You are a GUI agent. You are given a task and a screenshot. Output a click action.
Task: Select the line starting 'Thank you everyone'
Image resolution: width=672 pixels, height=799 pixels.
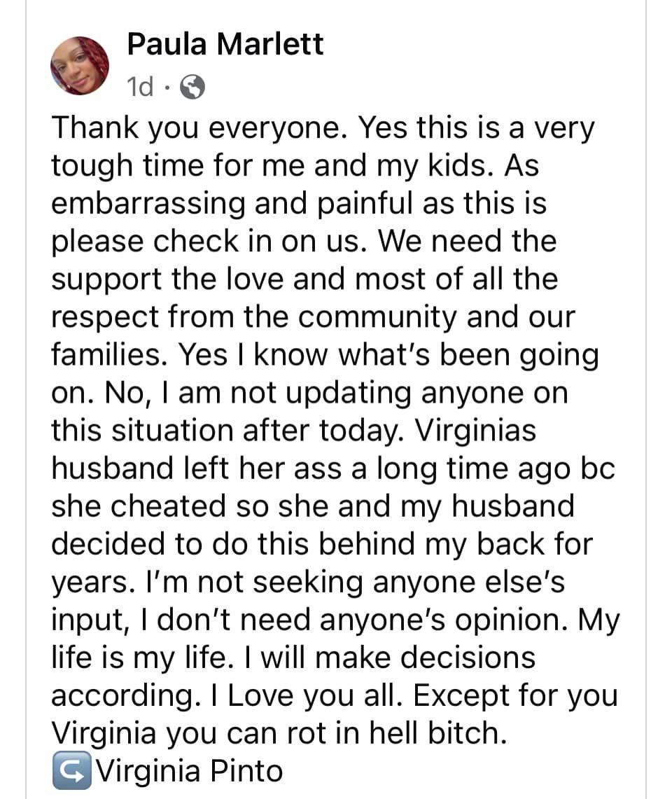[323, 128]
